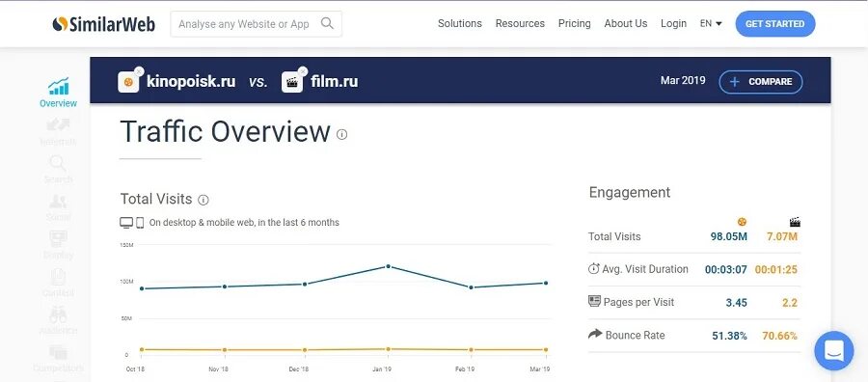Click the Engagement heading

click(630, 193)
